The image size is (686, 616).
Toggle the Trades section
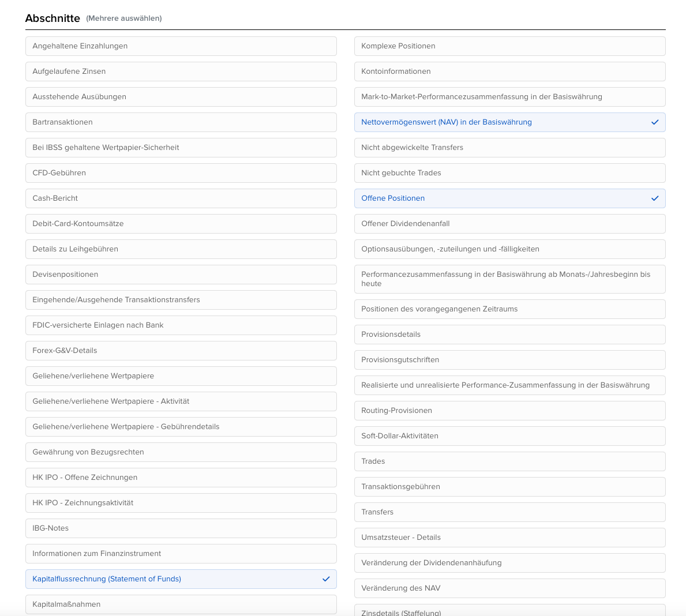click(509, 461)
